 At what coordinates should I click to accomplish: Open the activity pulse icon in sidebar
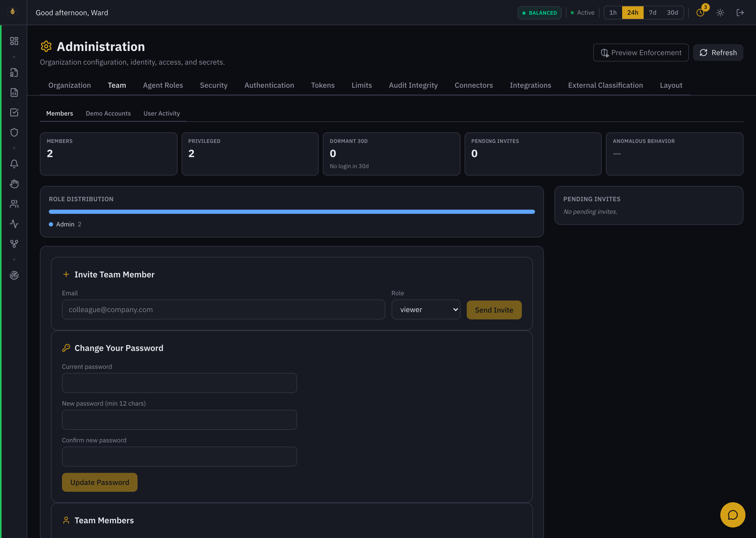(x=14, y=224)
